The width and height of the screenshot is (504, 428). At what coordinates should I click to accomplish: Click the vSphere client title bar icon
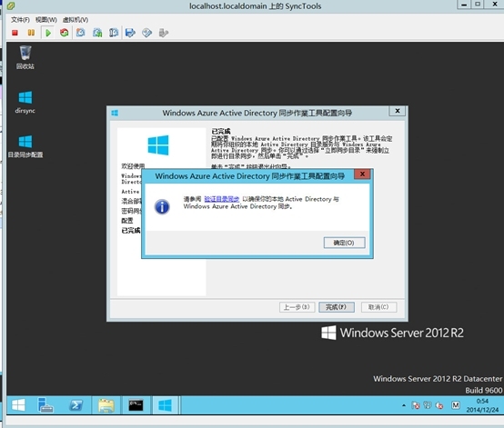point(11,5)
